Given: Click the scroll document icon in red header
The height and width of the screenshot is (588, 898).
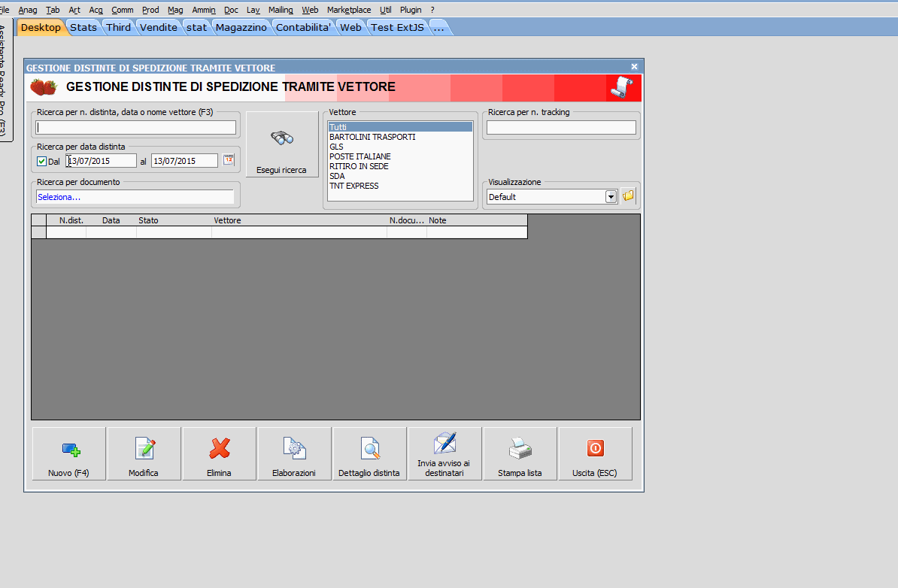Looking at the screenshot, I should 622,88.
